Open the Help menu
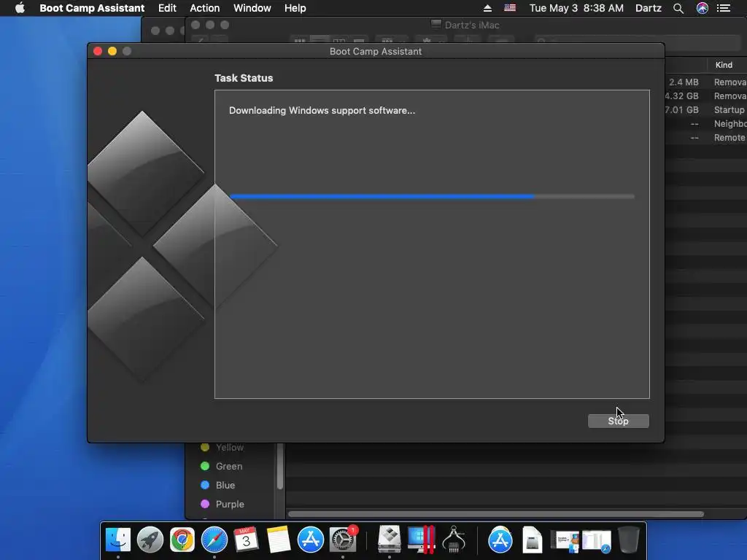The image size is (747, 560). pos(295,8)
